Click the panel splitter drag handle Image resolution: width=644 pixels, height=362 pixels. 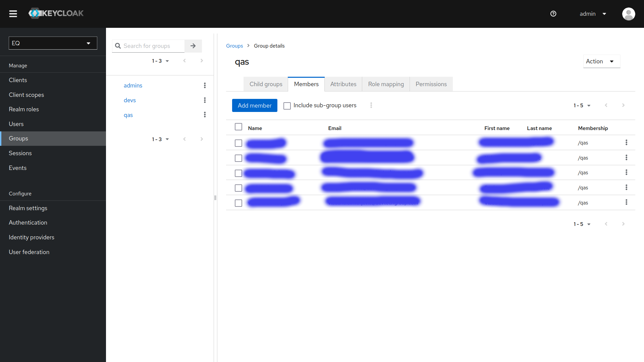(215, 198)
